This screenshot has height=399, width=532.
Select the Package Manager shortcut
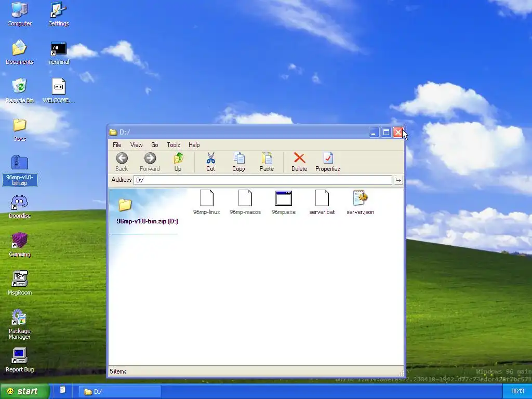(20, 324)
